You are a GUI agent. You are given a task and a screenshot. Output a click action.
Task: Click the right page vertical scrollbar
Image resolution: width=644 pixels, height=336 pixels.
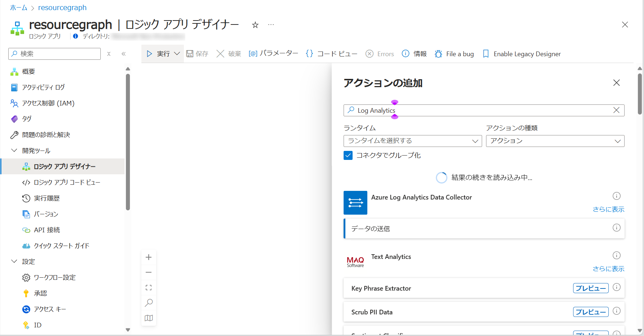(x=640, y=94)
